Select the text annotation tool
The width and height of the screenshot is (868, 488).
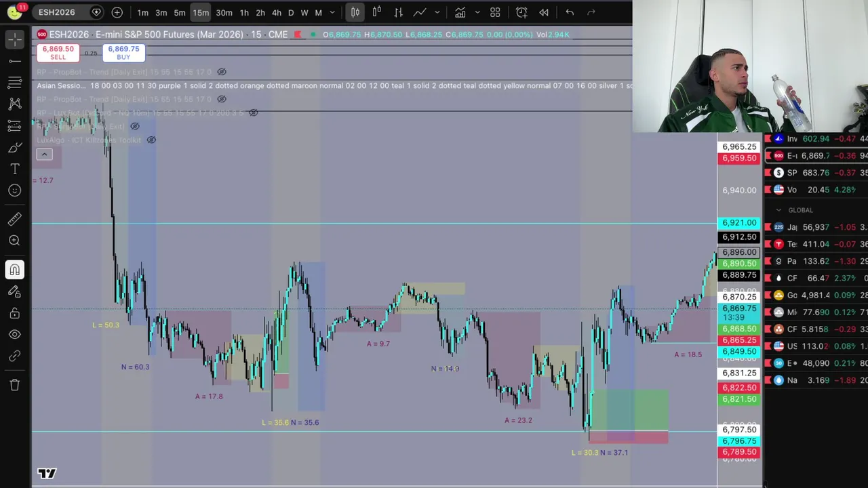[14, 169]
